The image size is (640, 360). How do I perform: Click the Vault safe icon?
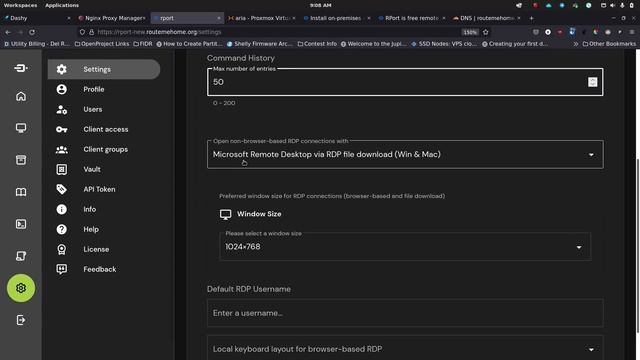(x=62, y=169)
